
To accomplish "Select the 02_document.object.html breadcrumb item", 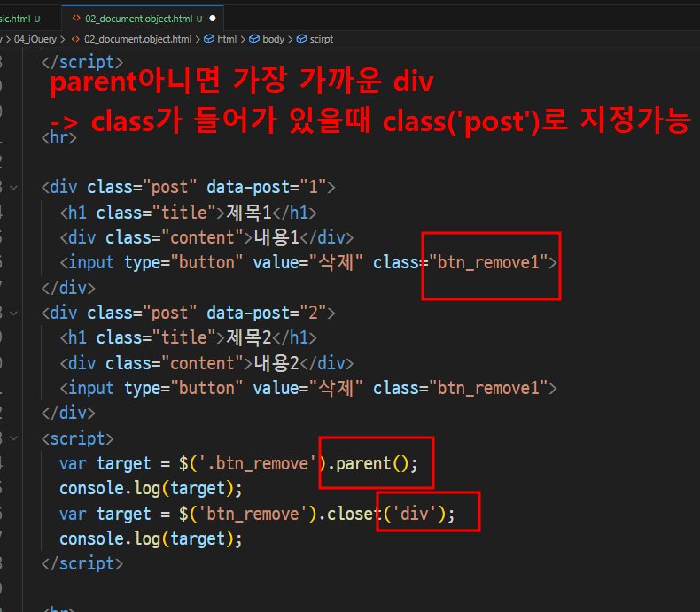I will [137, 39].
